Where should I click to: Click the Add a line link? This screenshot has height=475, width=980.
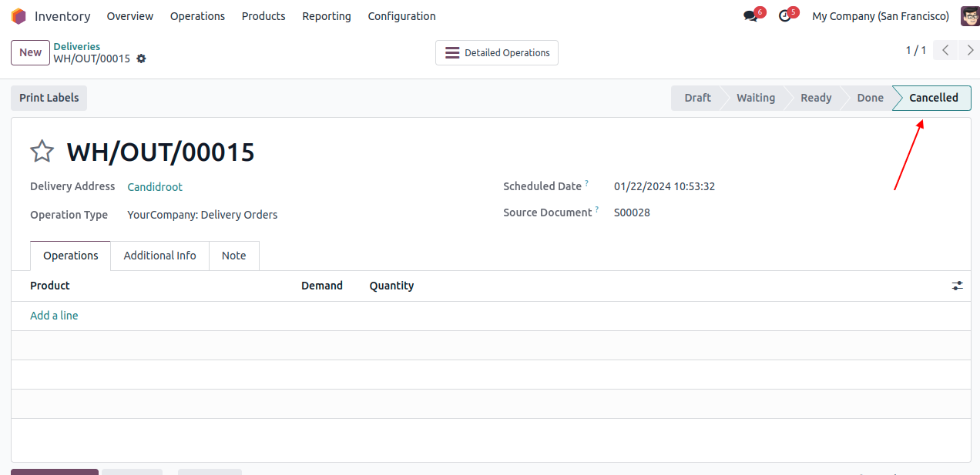[54, 316]
